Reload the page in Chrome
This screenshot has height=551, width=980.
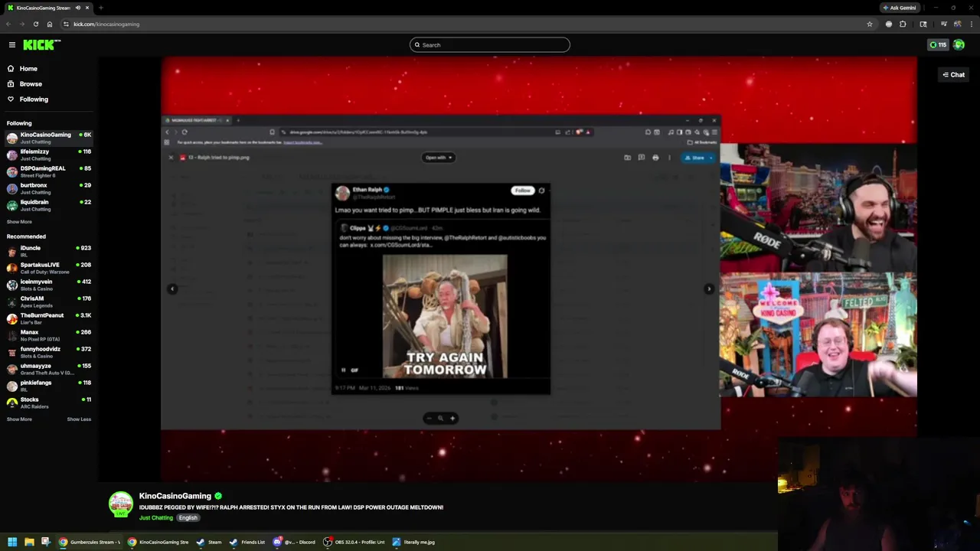(x=35, y=24)
